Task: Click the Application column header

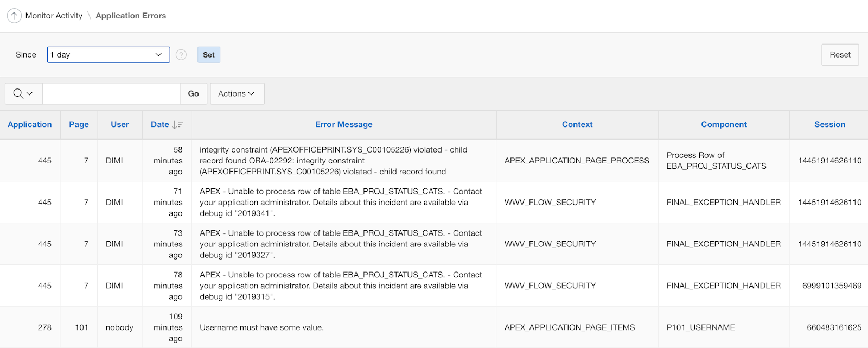Action: (x=30, y=124)
